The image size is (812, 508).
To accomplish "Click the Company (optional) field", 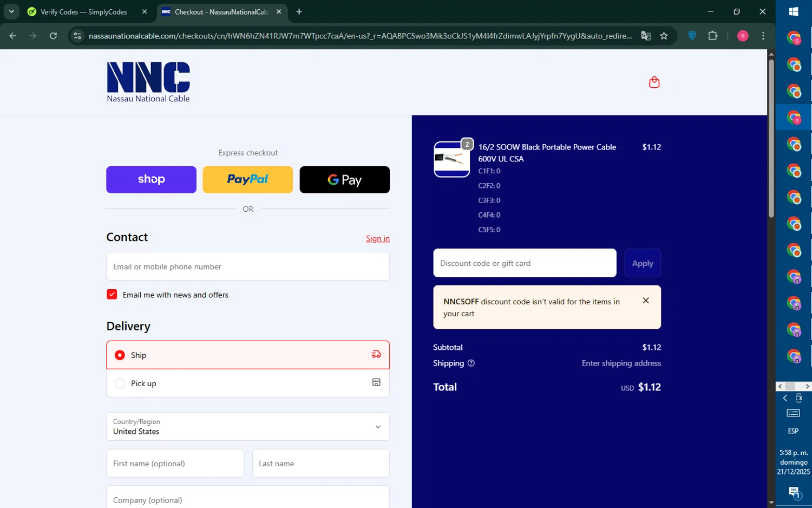I will click(x=248, y=497).
